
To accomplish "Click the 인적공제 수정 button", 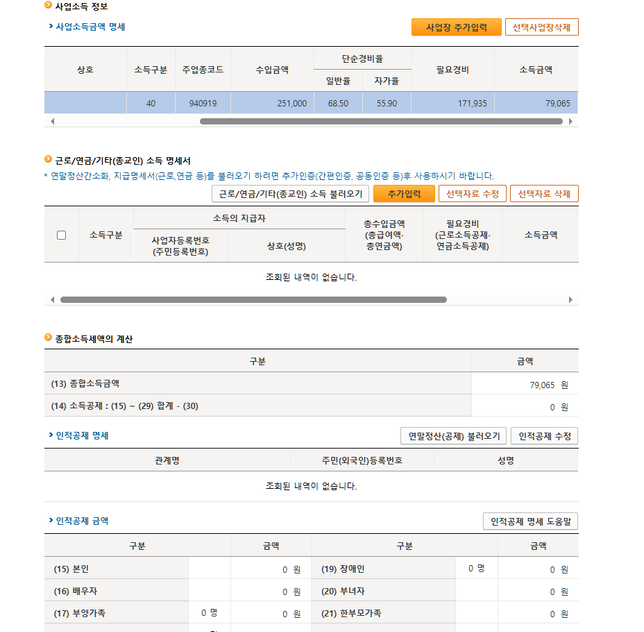I will [x=544, y=436].
